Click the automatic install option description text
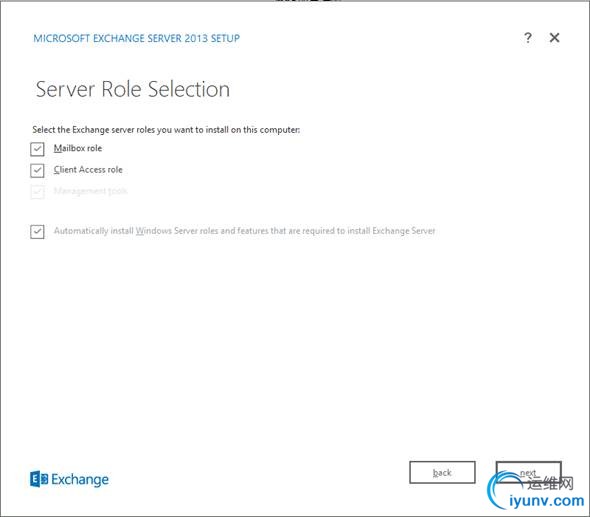 (x=245, y=231)
